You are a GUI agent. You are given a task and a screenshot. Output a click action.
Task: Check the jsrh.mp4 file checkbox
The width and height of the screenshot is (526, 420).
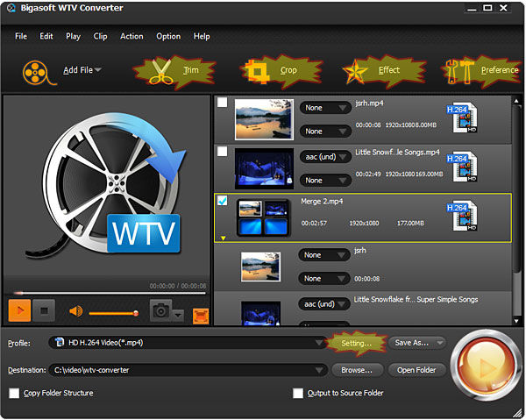coord(222,103)
